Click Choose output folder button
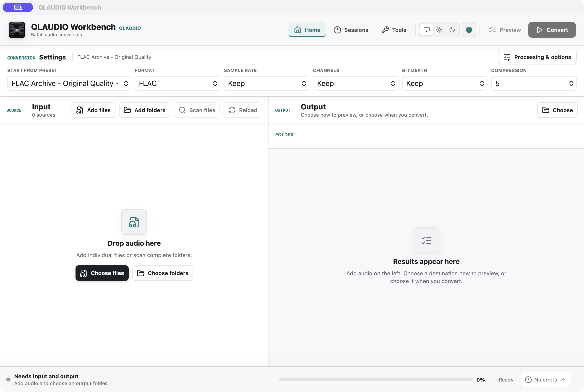Screen dimensions: 584x392 [x=557, y=110]
